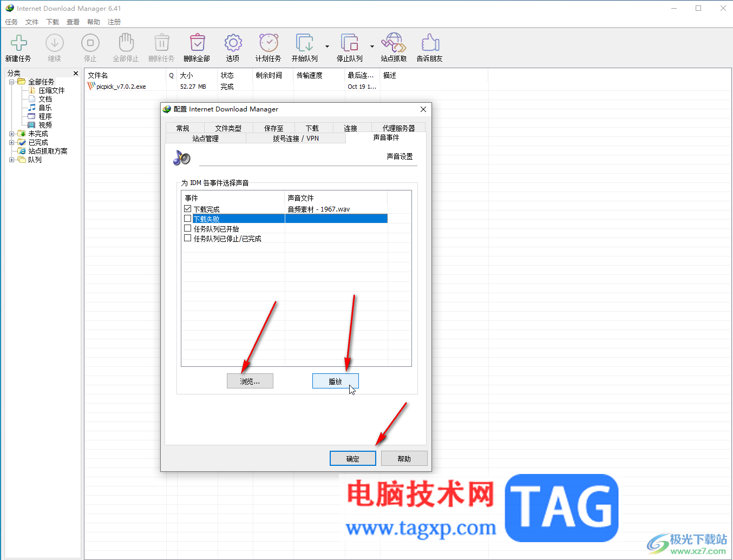
Task: Open the 任务 menu
Action: point(11,22)
